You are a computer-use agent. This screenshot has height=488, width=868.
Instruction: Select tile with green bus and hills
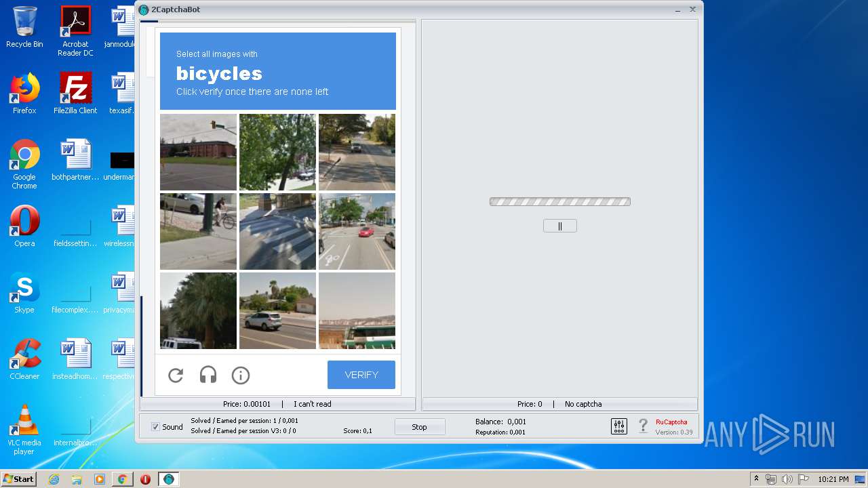pos(357,310)
